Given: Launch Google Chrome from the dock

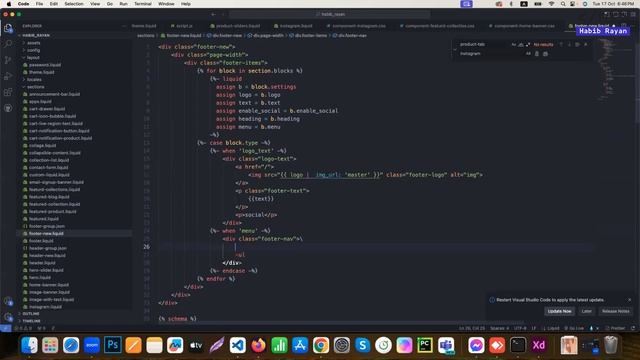Looking at the screenshot, I should 321,345.
